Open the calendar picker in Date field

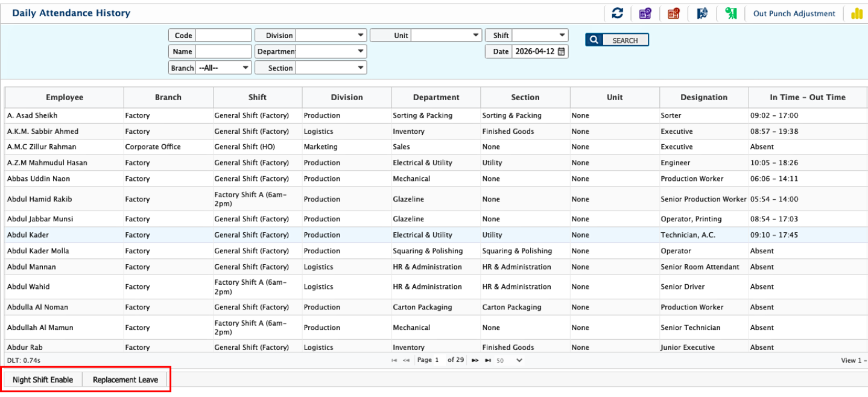click(562, 52)
